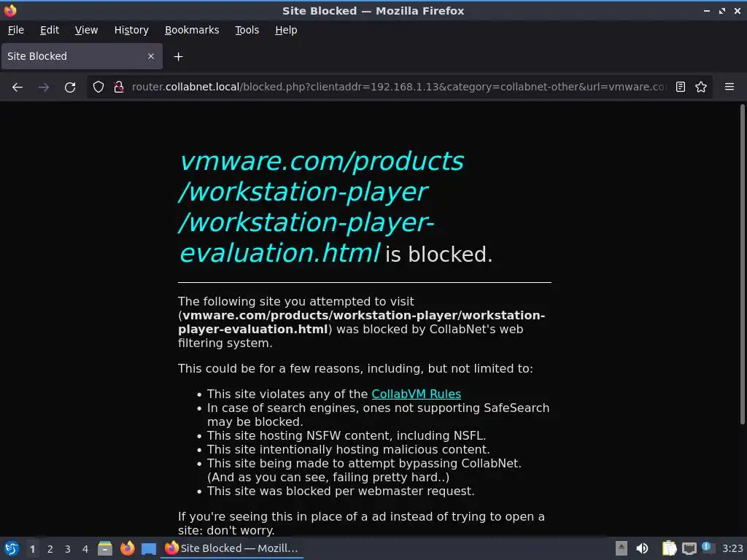
Task: Reload the blocked page
Action: (x=70, y=87)
